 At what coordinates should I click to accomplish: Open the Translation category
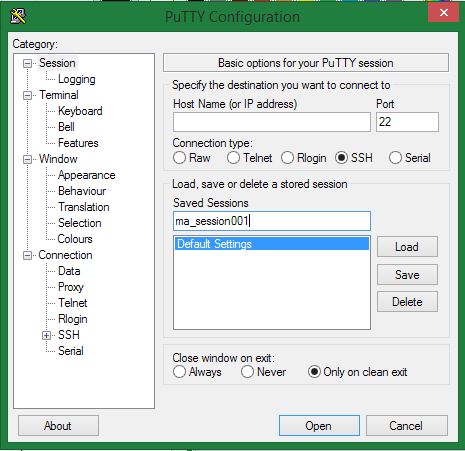(x=84, y=207)
